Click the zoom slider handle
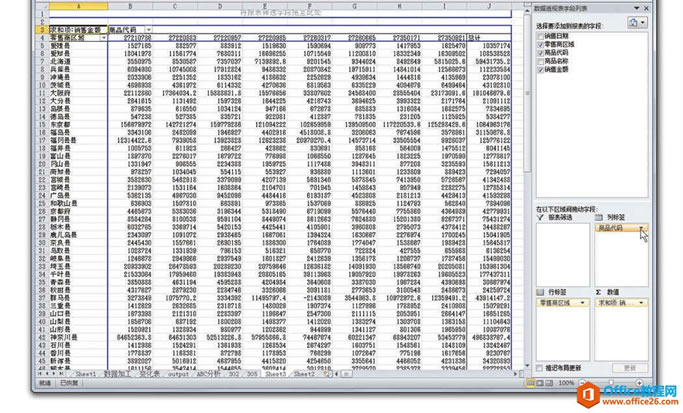683x413 pixels. tap(611, 383)
